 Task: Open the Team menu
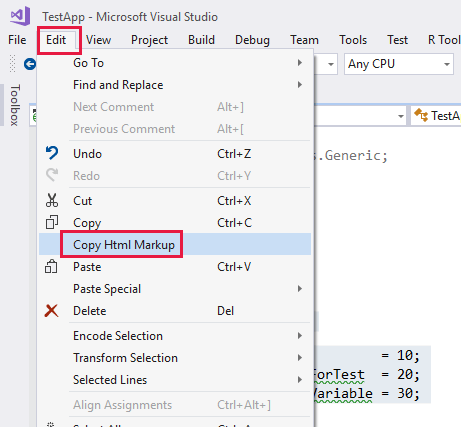pos(304,40)
